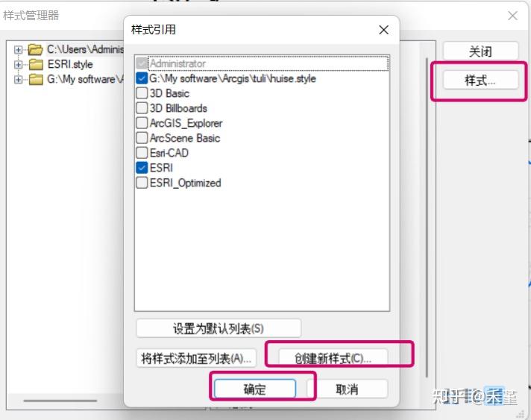The width and height of the screenshot is (531, 420).
Task: Uncheck the huise.style checkbox
Action: [x=142, y=78]
